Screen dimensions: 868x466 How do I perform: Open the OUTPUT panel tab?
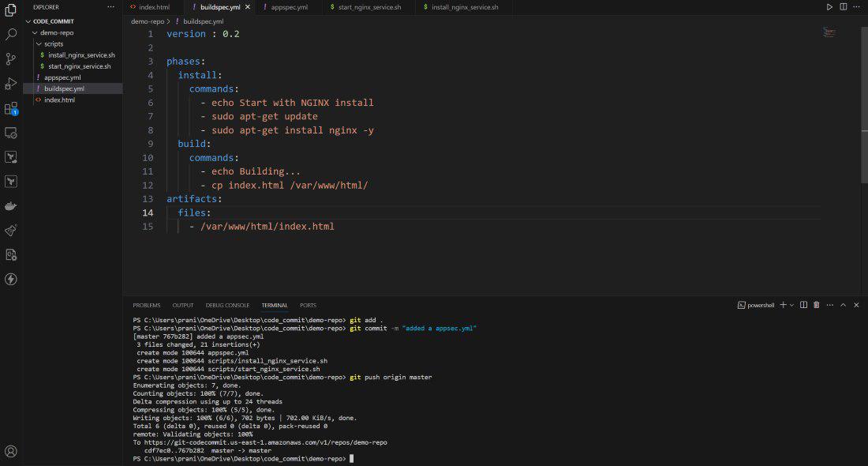coord(183,306)
